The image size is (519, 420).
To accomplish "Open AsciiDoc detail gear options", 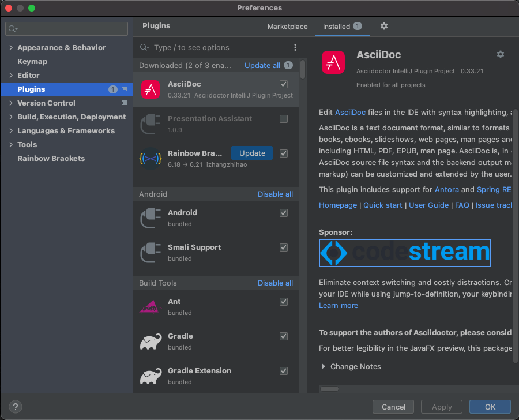I will point(501,54).
